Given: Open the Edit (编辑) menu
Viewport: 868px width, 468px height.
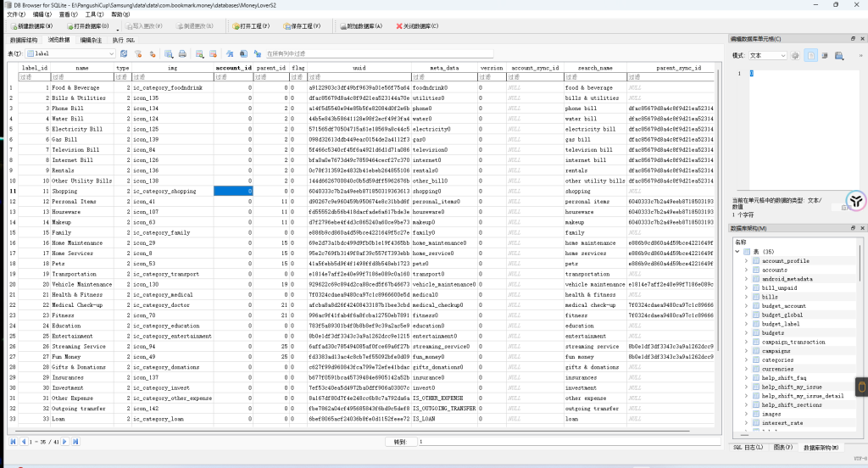Looking at the screenshot, I should [x=42, y=14].
